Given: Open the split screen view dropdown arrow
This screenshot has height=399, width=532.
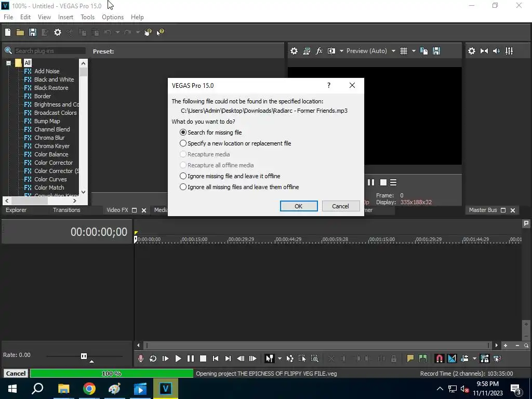Looking at the screenshot, I should tap(341, 51).
